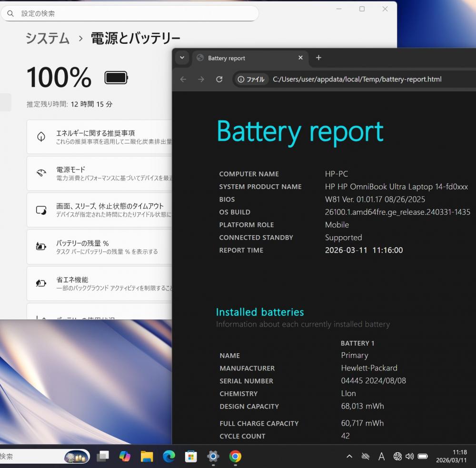Close the Battery report tab

(x=300, y=58)
